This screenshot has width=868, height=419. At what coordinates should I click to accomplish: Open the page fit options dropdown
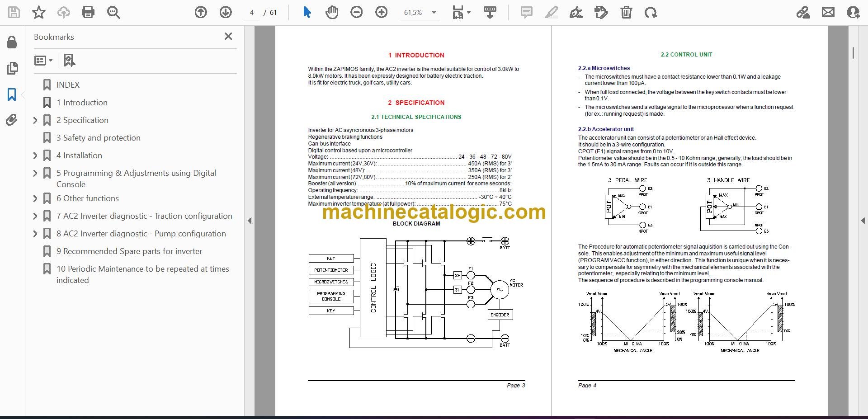coord(462,13)
